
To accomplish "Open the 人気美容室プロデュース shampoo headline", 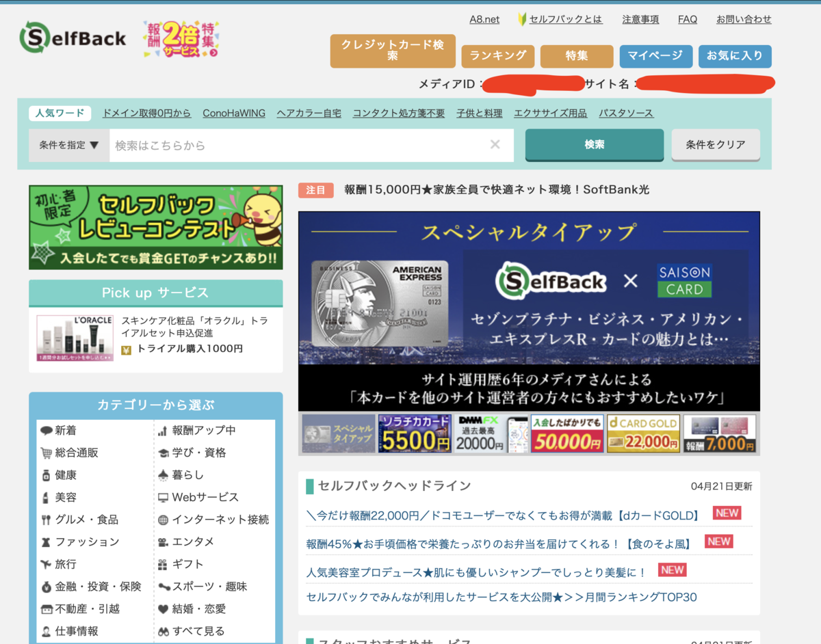I will click(x=476, y=572).
